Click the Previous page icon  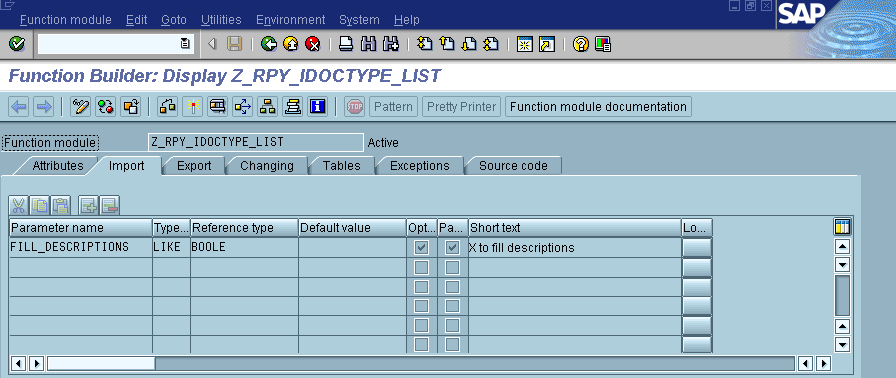click(446, 44)
